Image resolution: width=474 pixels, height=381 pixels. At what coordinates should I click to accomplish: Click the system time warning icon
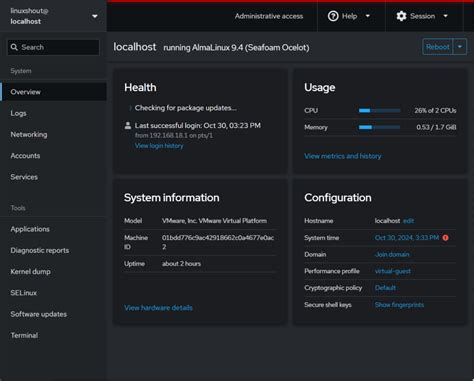445,238
